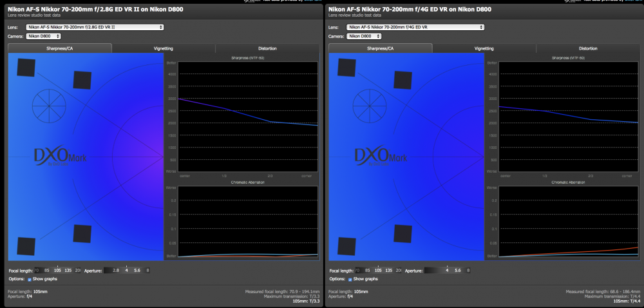Set focal length to 135 in f/4G panel
This screenshot has height=308, width=644.
pyautogui.click(x=389, y=271)
